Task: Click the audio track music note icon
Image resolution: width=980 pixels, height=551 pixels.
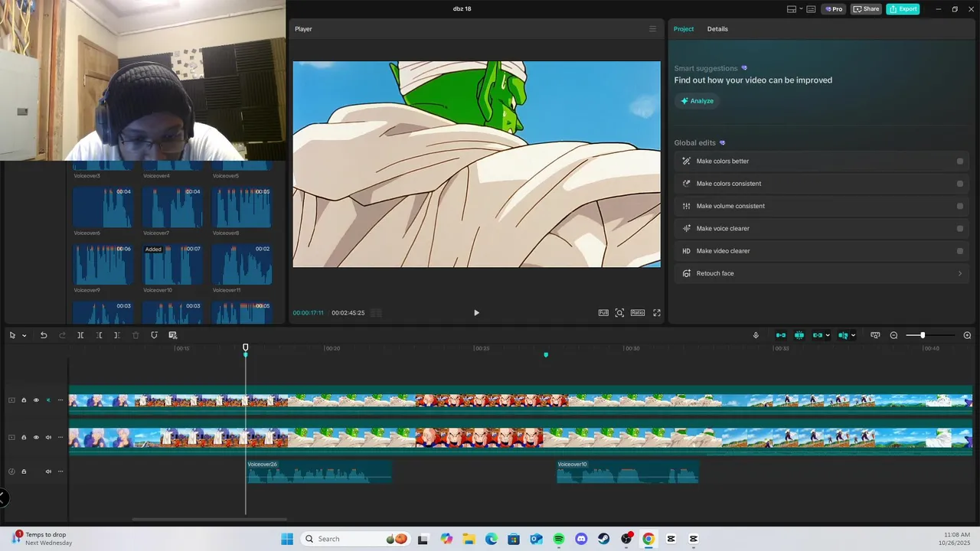Action: coord(11,471)
